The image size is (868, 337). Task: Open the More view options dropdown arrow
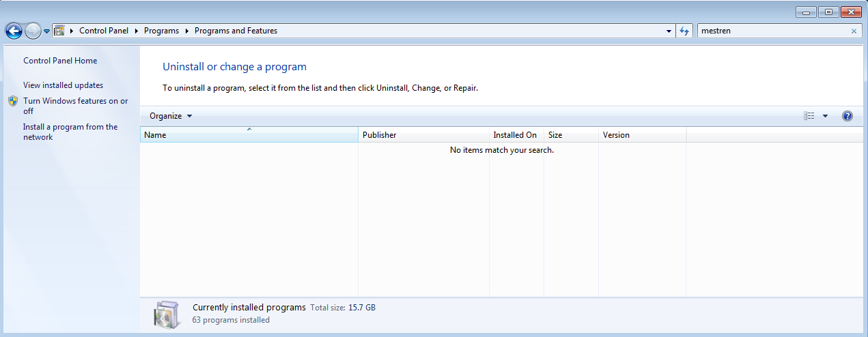pos(825,116)
